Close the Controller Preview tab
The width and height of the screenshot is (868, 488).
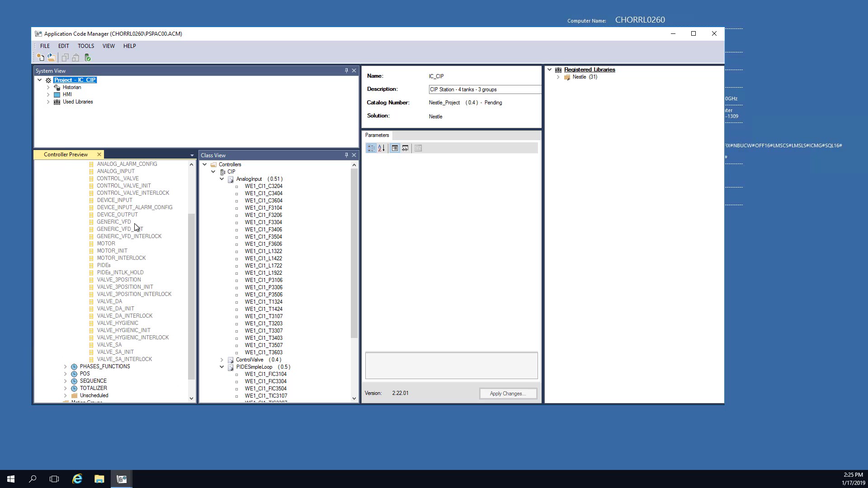point(99,155)
